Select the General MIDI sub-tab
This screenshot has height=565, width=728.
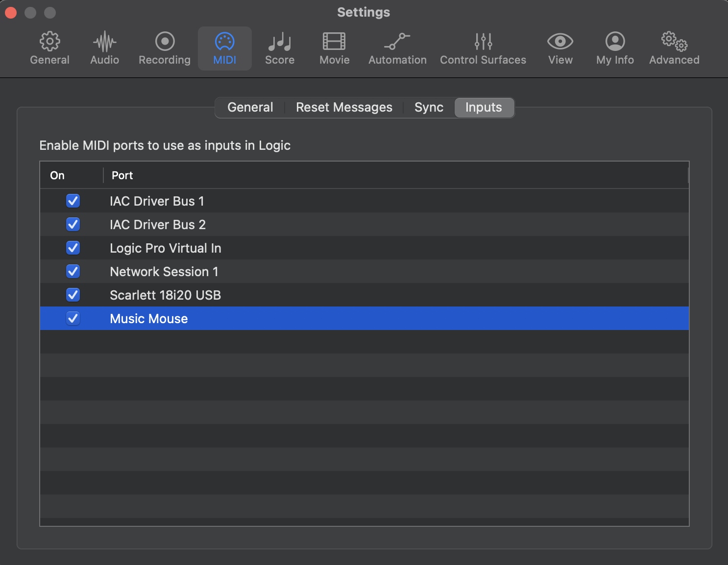tap(250, 107)
